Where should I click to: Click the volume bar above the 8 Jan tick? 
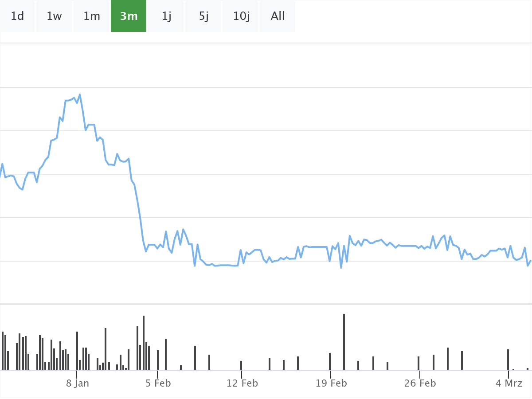click(x=77, y=350)
